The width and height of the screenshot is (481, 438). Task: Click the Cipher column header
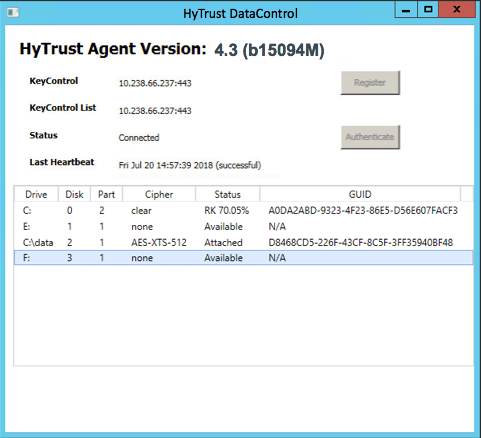(159, 194)
